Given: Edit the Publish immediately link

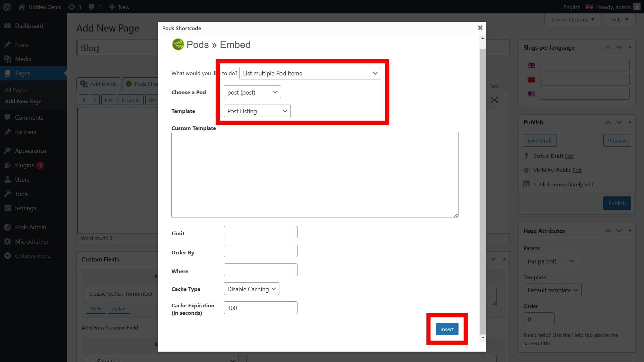Looking at the screenshot, I should [589, 184].
